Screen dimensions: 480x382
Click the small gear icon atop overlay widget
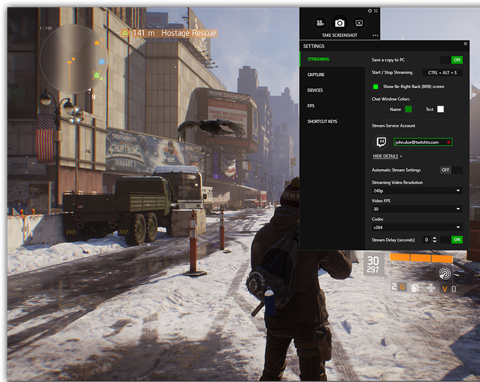click(x=370, y=11)
